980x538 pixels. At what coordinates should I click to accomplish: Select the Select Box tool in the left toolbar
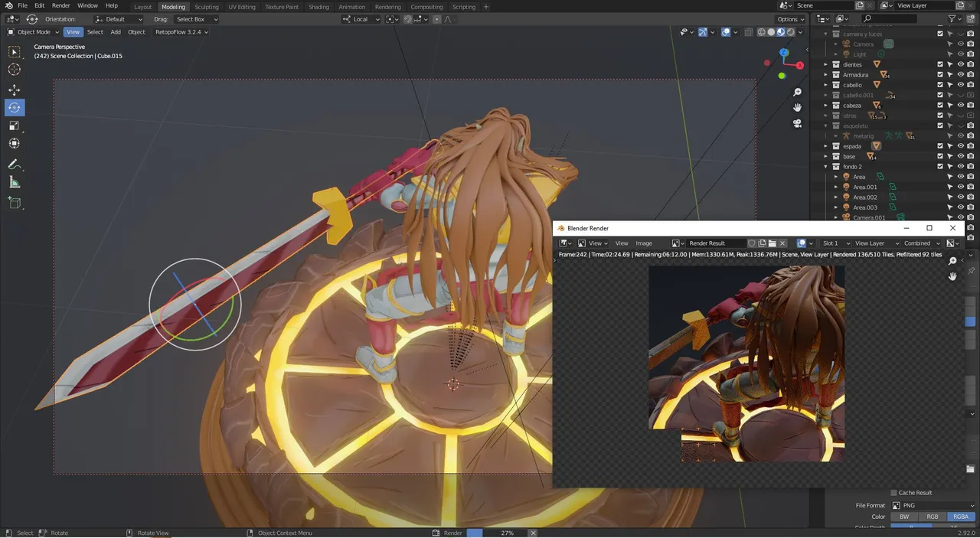click(x=15, y=52)
